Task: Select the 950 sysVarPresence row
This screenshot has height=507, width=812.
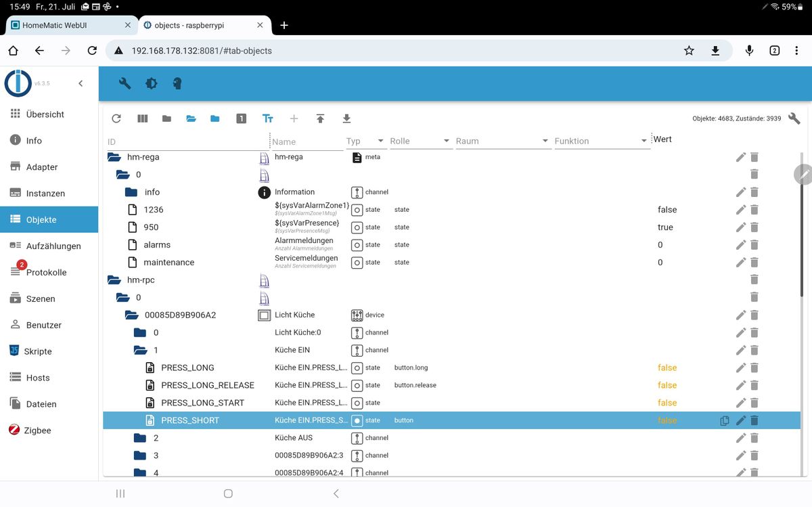Action: [451, 227]
